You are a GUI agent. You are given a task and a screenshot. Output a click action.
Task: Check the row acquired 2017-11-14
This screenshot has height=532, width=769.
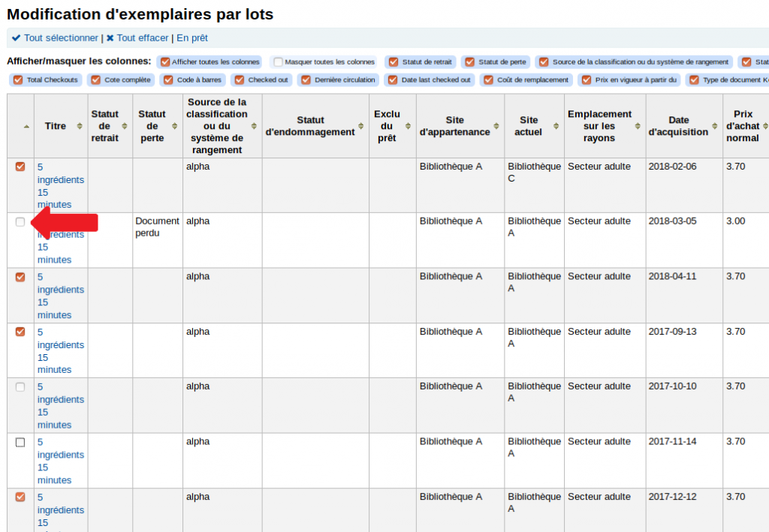point(20,443)
